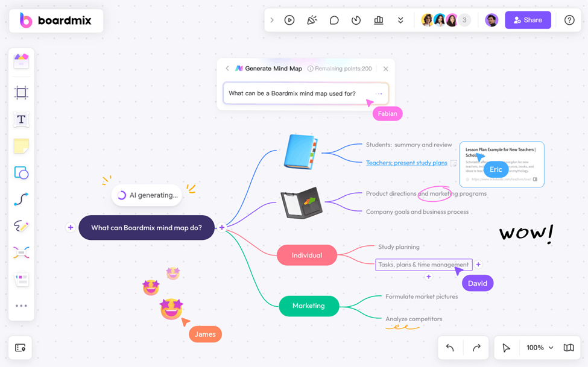Start presentation with the Play icon
588x367 pixels.
289,19
